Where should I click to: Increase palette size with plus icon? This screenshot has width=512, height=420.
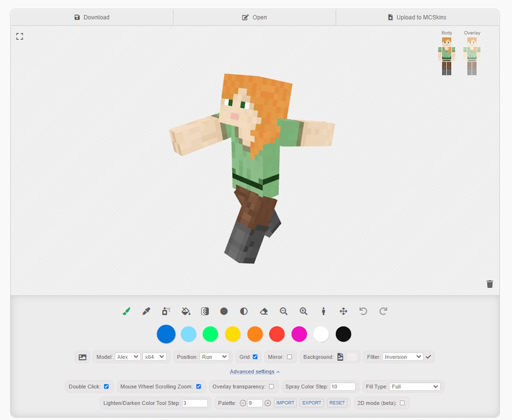tap(267, 403)
